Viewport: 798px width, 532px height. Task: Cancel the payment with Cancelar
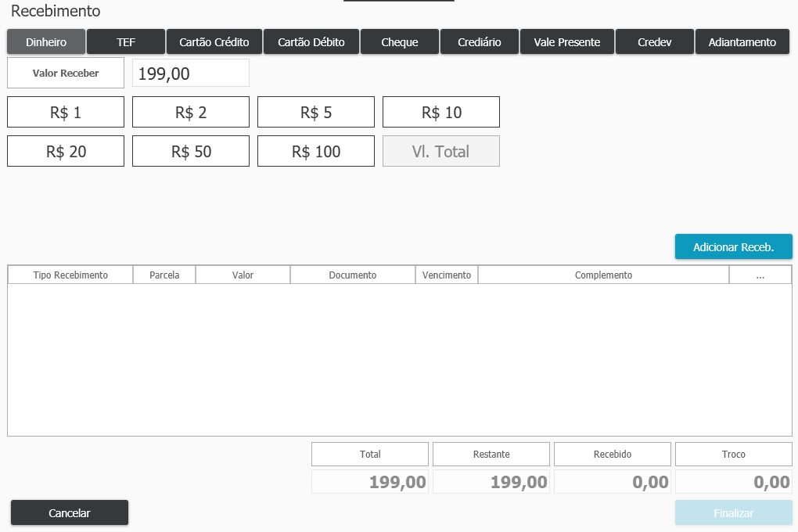[70, 513]
